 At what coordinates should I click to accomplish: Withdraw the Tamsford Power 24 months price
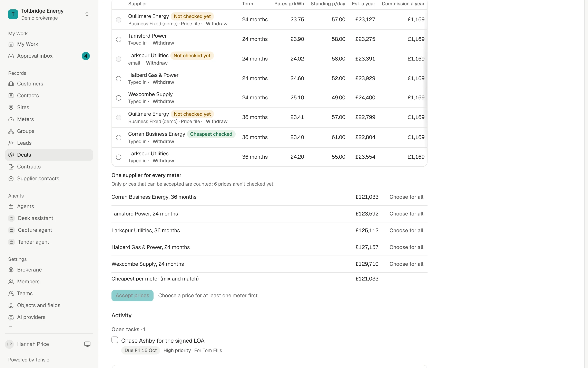coord(163,43)
